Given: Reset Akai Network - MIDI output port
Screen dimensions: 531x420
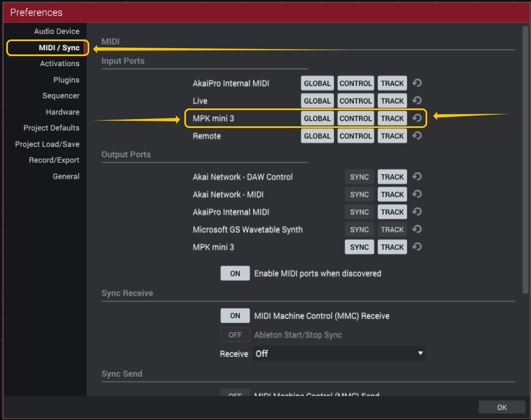Looking at the screenshot, I should (x=417, y=194).
